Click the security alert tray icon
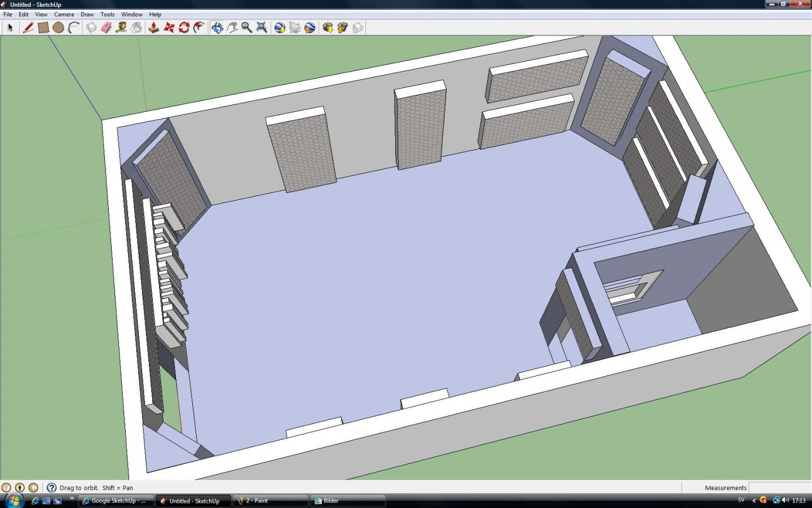The width and height of the screenshot is (812, 508). (x=764, y=500)
